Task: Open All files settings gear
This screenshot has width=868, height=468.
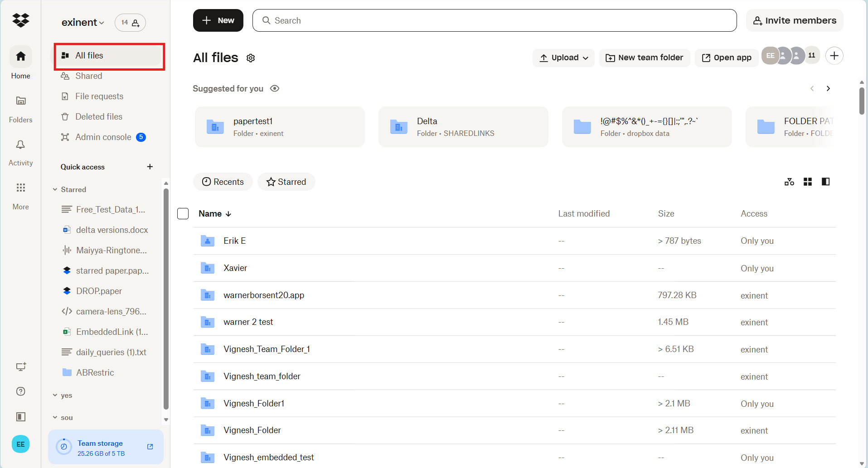Action: tap(251, 58)
